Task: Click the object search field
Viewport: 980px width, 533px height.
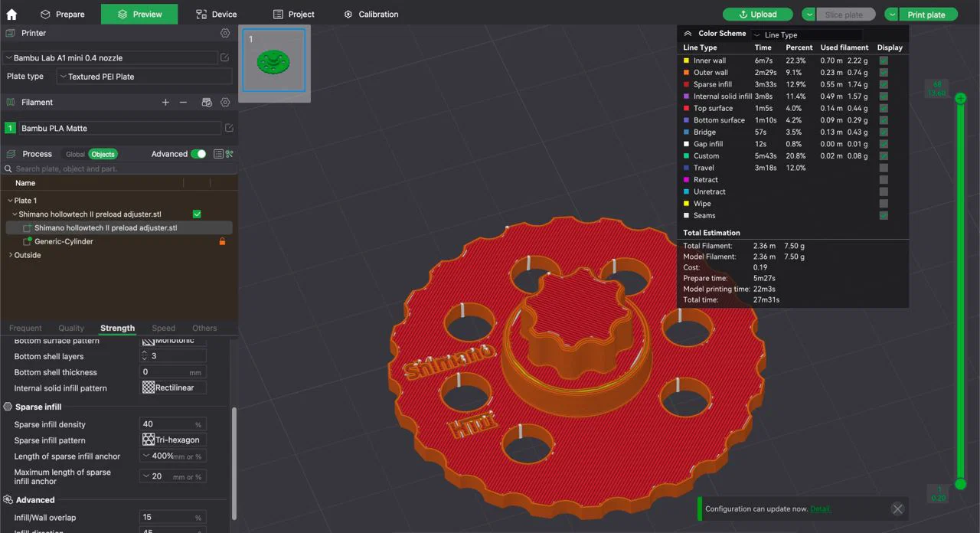Action: (x=119, y=168)
